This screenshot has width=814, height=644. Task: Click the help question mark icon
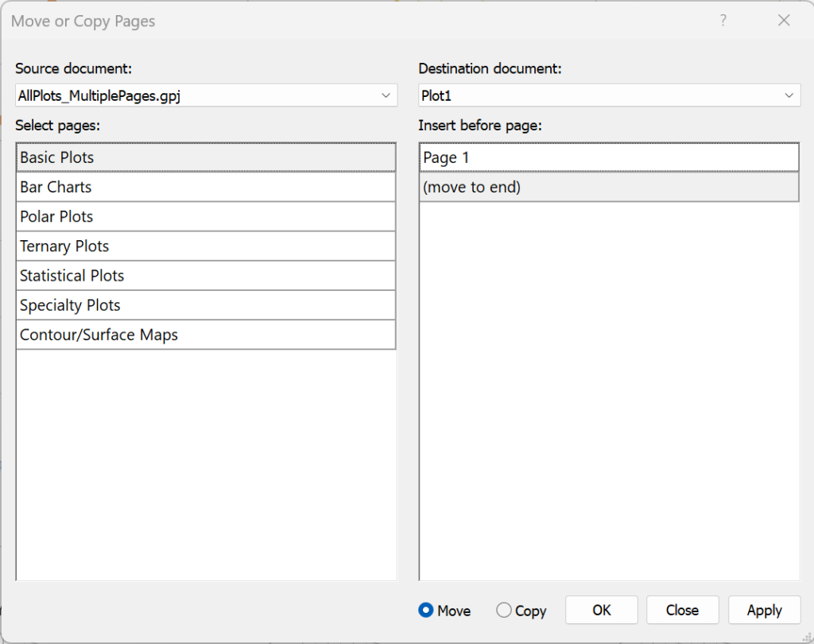pos(723,21)
